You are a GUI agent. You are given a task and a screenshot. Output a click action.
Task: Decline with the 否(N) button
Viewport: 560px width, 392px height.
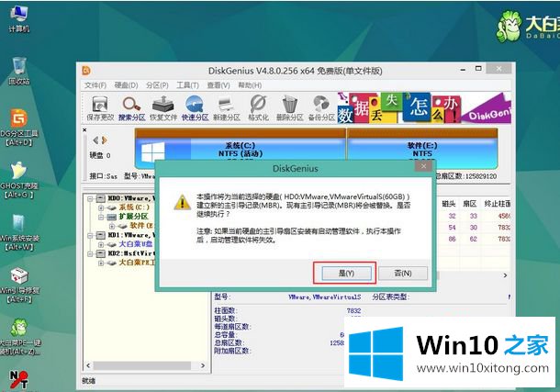[403, 274]
